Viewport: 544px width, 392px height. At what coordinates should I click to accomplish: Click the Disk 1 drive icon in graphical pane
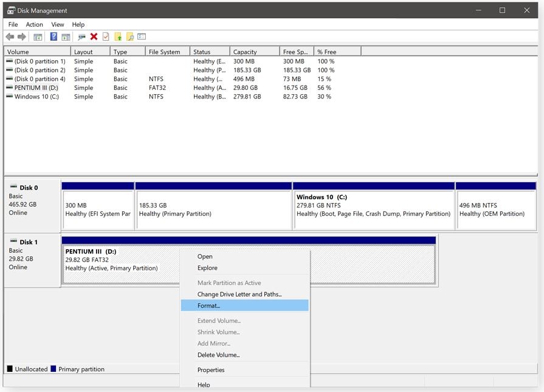pyautogui.click(x=13, y=241)
